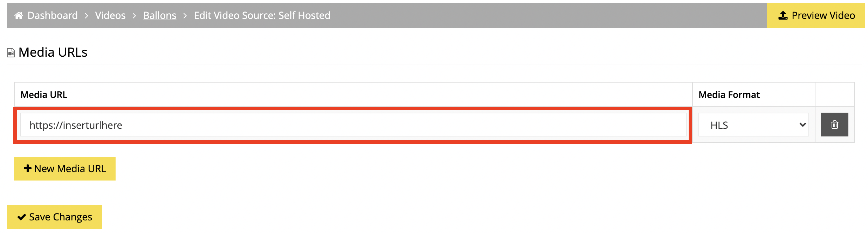Click Save Changes button
Viewport: 868px width, 233px height.
(x=55, y=217)
